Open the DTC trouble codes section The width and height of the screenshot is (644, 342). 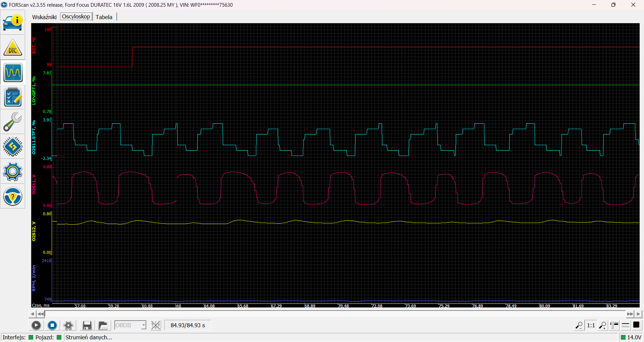click(13, 47)
